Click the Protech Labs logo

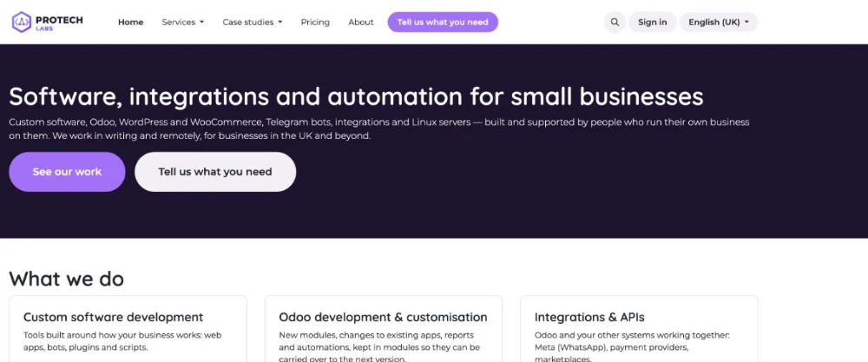click(x=48, y=23)
